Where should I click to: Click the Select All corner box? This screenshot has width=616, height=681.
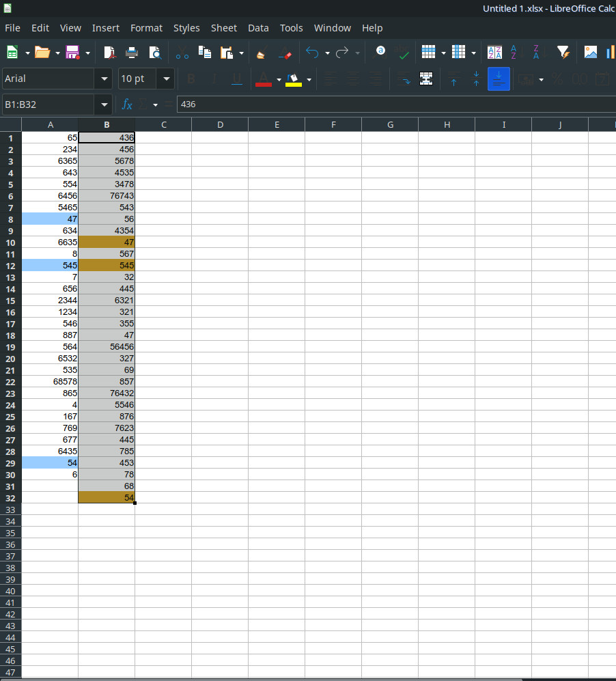tap(10, 124)
